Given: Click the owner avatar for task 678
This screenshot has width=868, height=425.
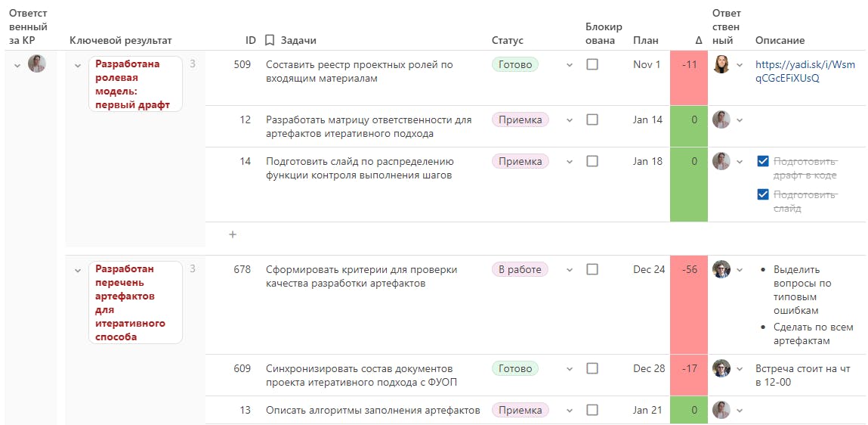Looking at the screenshot, I should 721,269.
